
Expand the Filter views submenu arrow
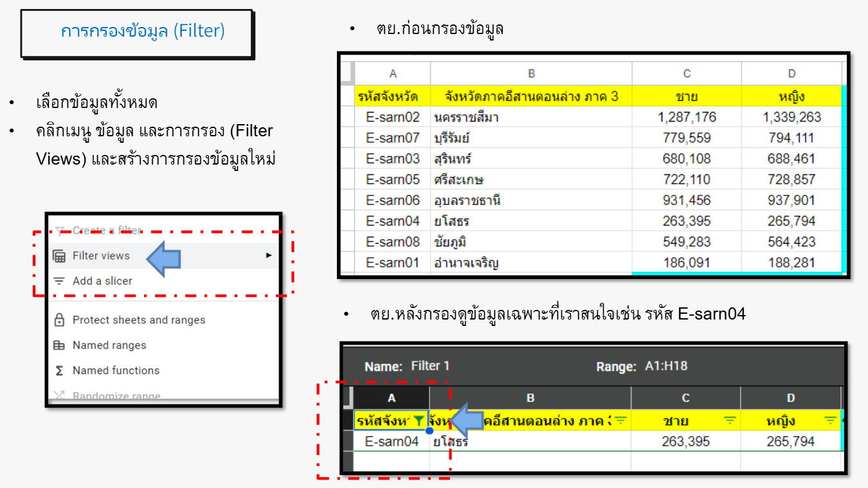click(269, 256)
